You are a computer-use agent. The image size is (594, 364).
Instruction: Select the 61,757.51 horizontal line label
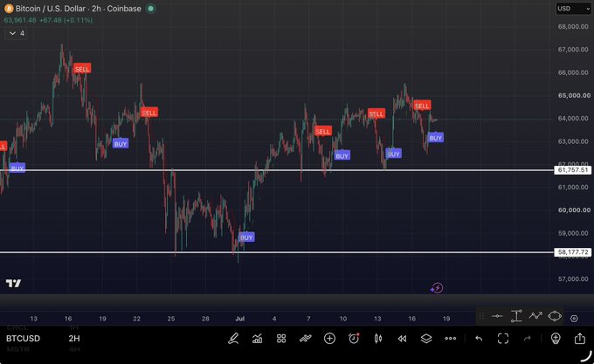click(573, 170)
